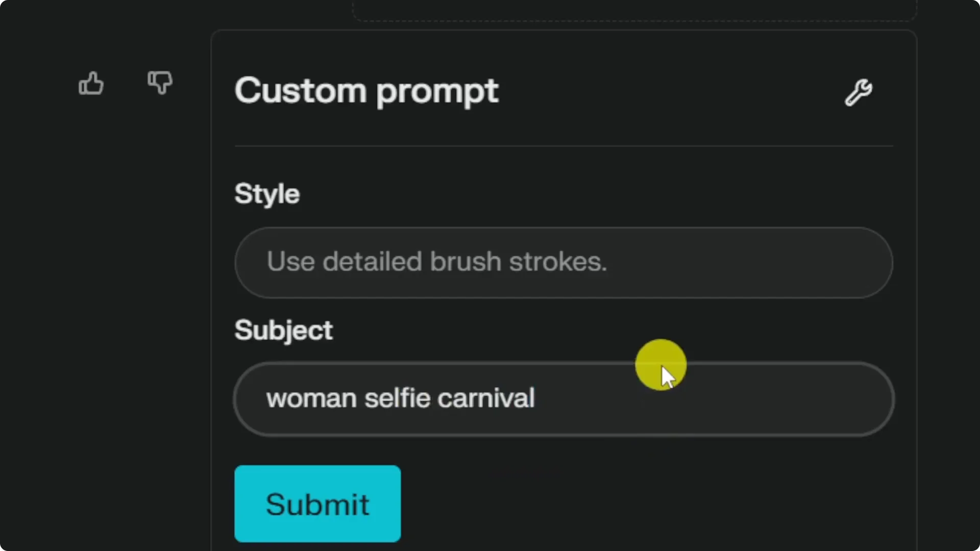Give positive feedback with the like icon

91,83
